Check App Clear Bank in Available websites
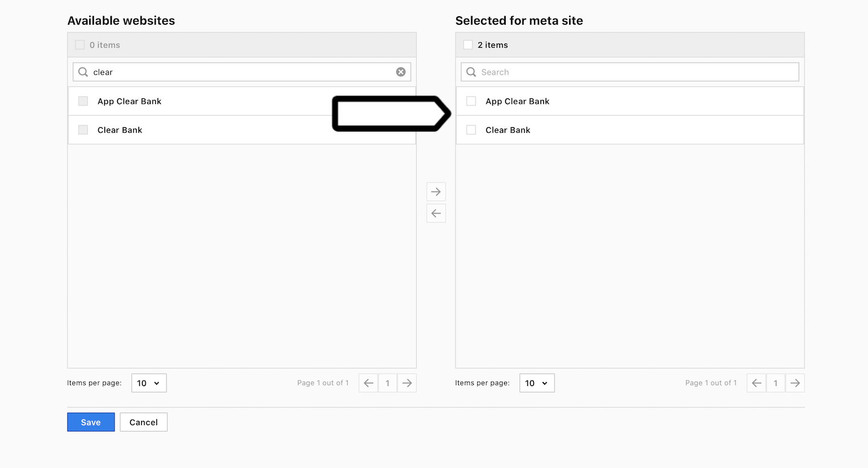 click(83, 101)
